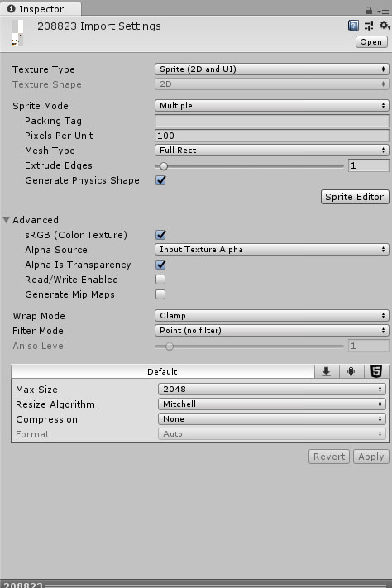This screenshot has width=392, height=588.
Task: Click the Open button
Action: [371, 42]
